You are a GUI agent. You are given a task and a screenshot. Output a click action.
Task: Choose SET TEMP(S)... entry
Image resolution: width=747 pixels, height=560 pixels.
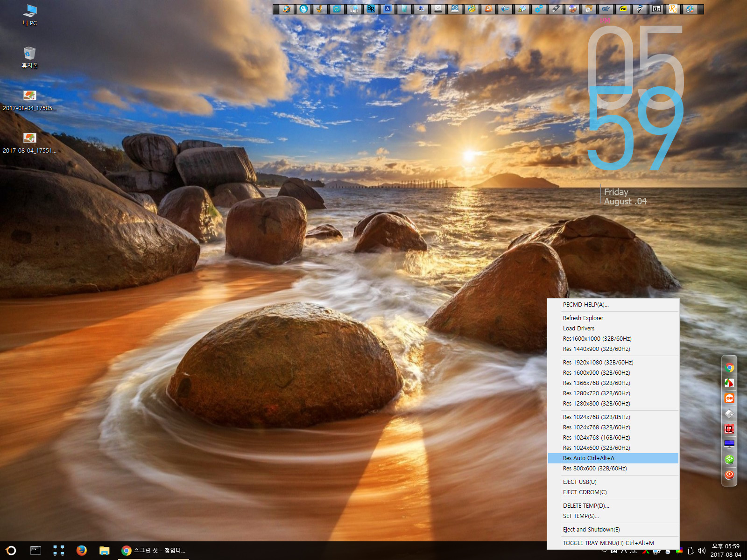[613, 516]
